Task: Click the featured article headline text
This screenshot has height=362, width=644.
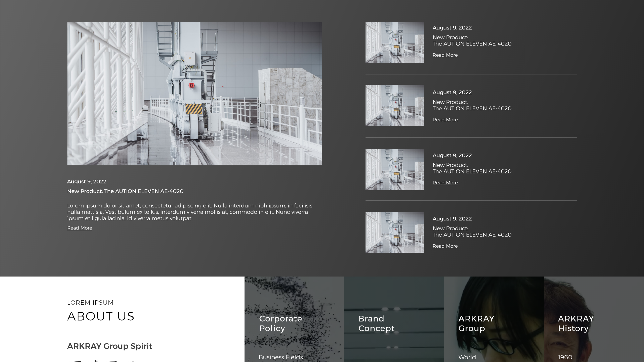Action: tap(125, 191)
